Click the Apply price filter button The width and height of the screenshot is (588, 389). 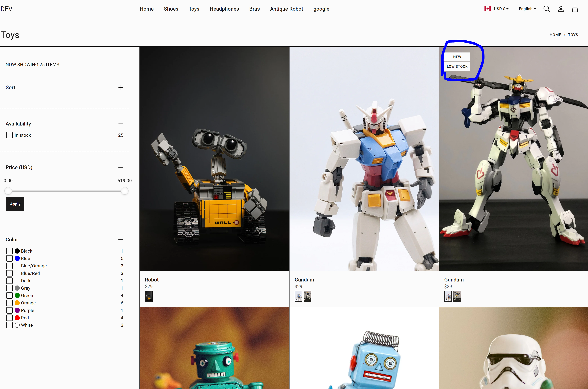coord(15,204)
